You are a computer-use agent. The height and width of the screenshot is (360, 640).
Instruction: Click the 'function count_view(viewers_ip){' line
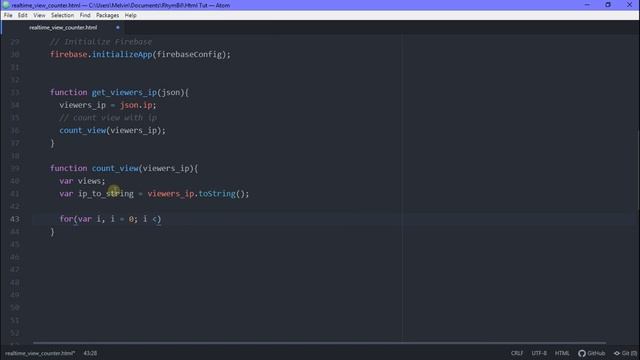click(124, 168)
